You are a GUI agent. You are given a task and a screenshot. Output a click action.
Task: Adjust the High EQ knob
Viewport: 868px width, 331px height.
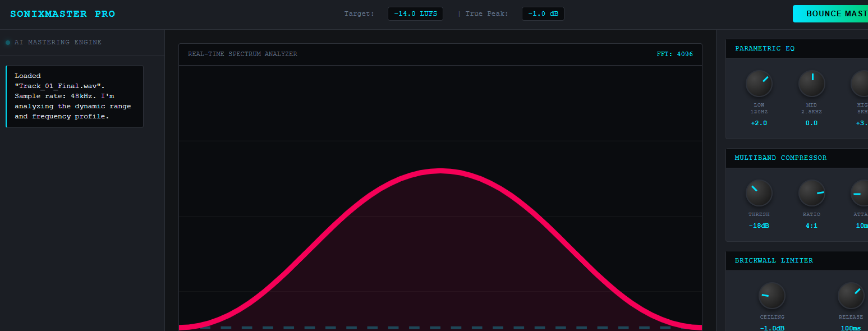tap(861, 84)
